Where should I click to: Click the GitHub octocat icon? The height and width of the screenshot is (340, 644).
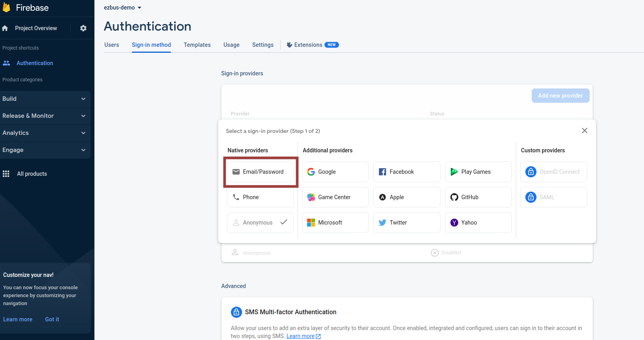point(454,197)
